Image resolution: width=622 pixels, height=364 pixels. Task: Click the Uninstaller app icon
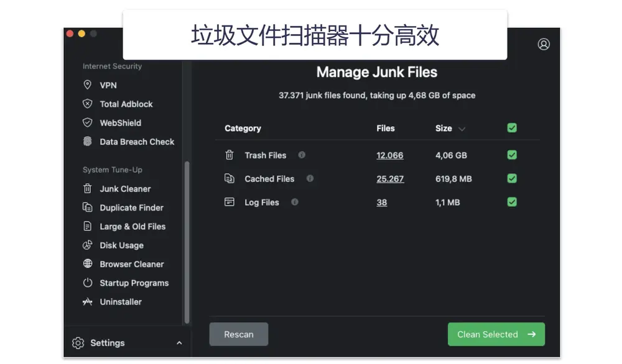(87, 301)
